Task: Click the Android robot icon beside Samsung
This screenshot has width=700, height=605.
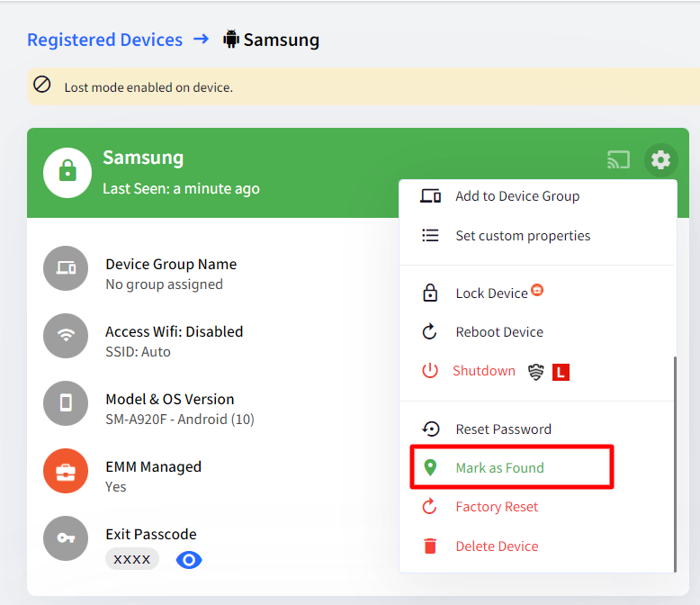Action: (x=231, y=40)
